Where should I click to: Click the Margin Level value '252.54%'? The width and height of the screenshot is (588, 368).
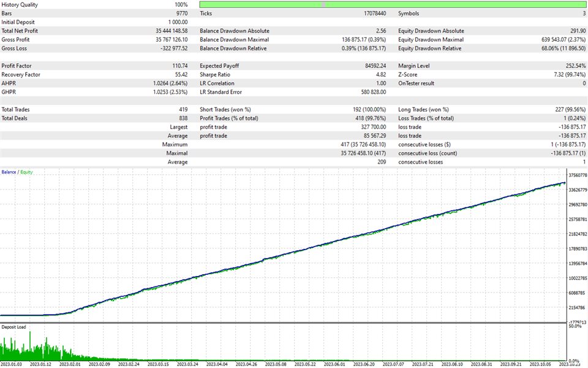click(x=576, y=66)
